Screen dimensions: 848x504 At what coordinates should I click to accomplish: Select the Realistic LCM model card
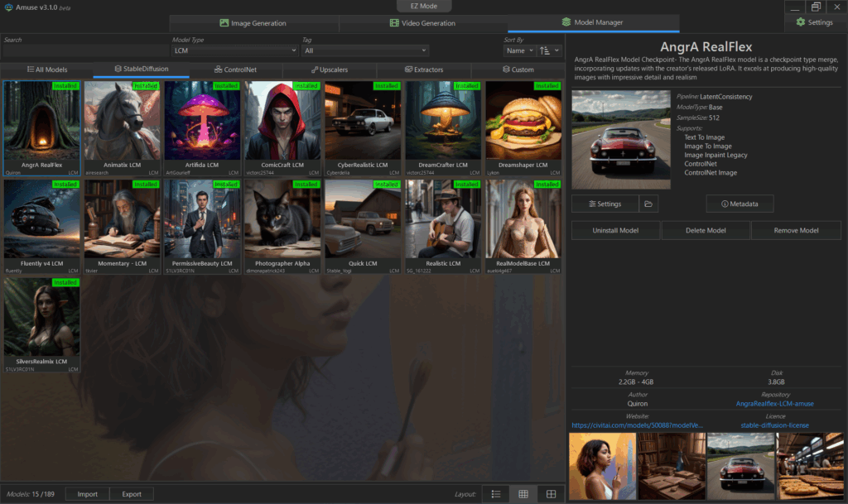click(443, 227)
